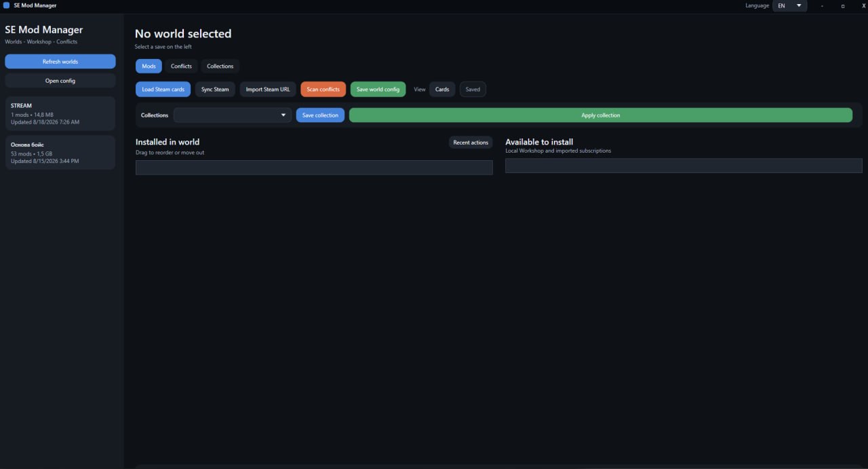Screen dimensions: 868x469
Task: Switch view to Saved
Action: coord(473,90)
